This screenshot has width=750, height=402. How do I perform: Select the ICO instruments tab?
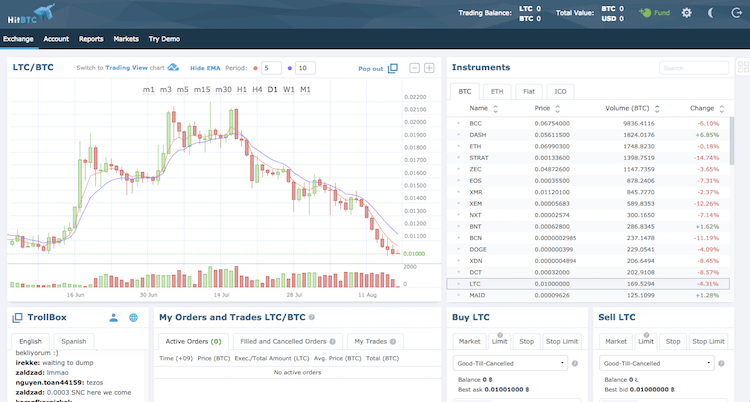(x=560, y=91)
